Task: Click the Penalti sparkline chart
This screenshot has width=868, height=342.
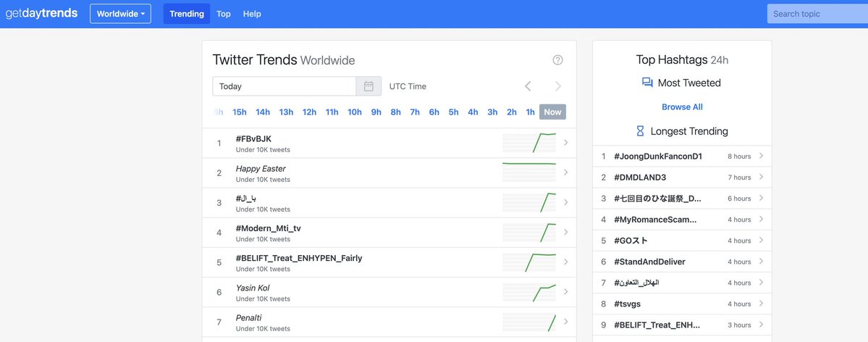Action: (529, 322)
